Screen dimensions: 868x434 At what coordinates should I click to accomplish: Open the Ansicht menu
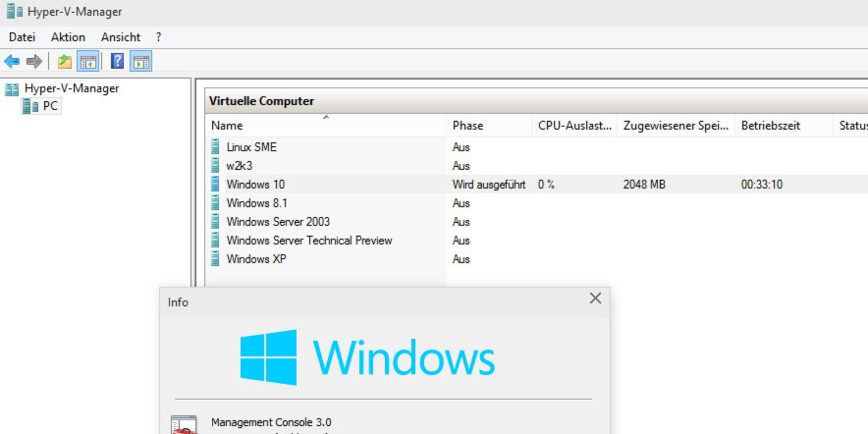(121, 37)
